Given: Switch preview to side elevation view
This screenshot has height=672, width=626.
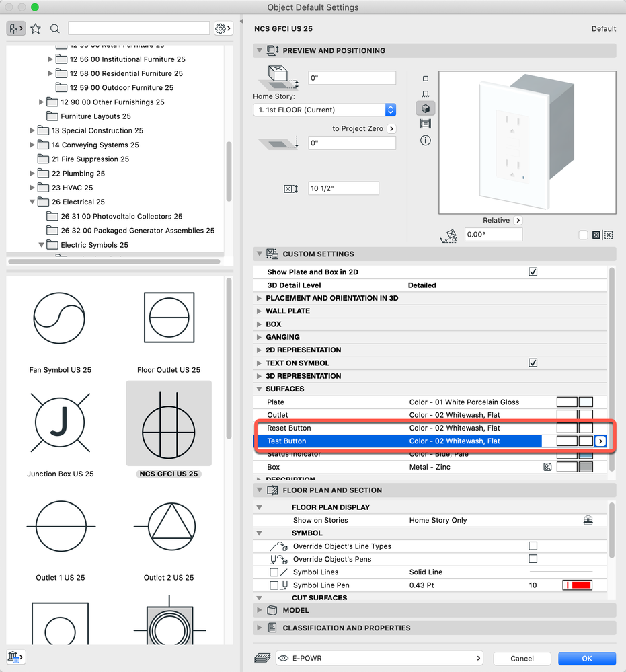Looking at the screenshot, I should click(x=426, y=94).
